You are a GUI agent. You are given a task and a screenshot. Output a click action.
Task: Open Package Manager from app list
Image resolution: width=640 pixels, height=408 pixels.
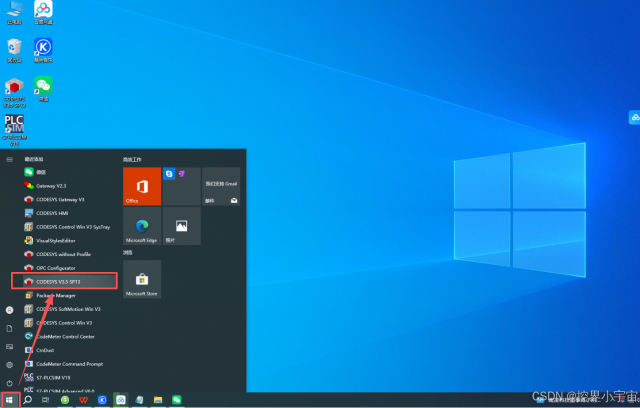tap(56, 296)
